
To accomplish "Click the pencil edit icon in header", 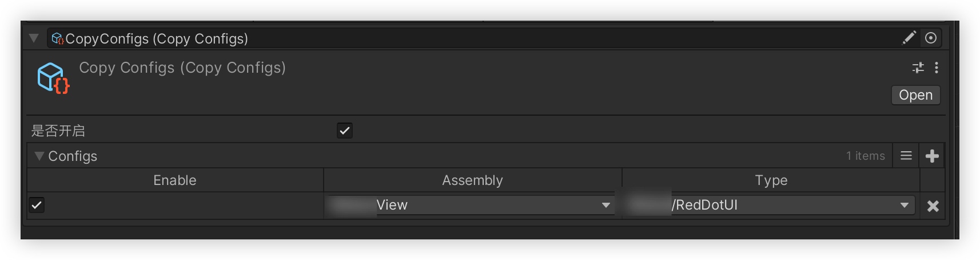I will click(x=909, y=38).
